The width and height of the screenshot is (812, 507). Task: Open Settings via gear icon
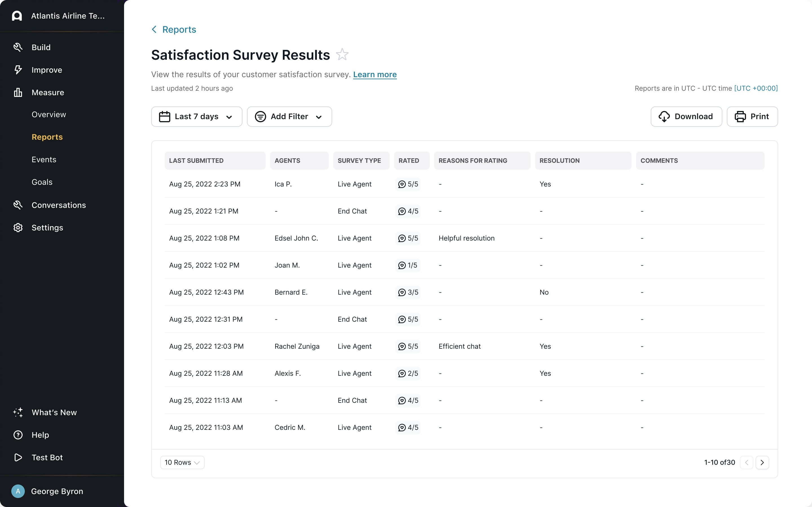tap(18, 228)
